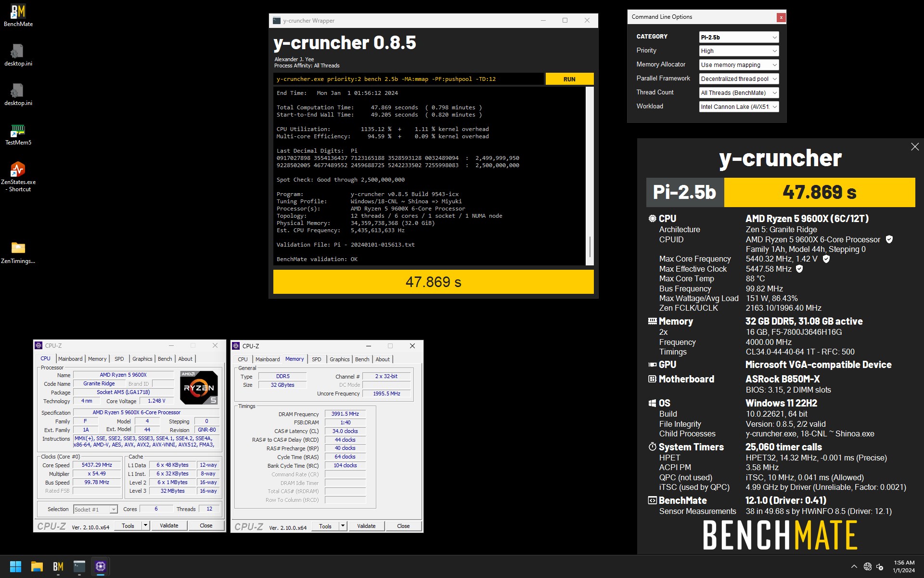
Task: Open the Workload dropdown
Action: pos(739,107)
